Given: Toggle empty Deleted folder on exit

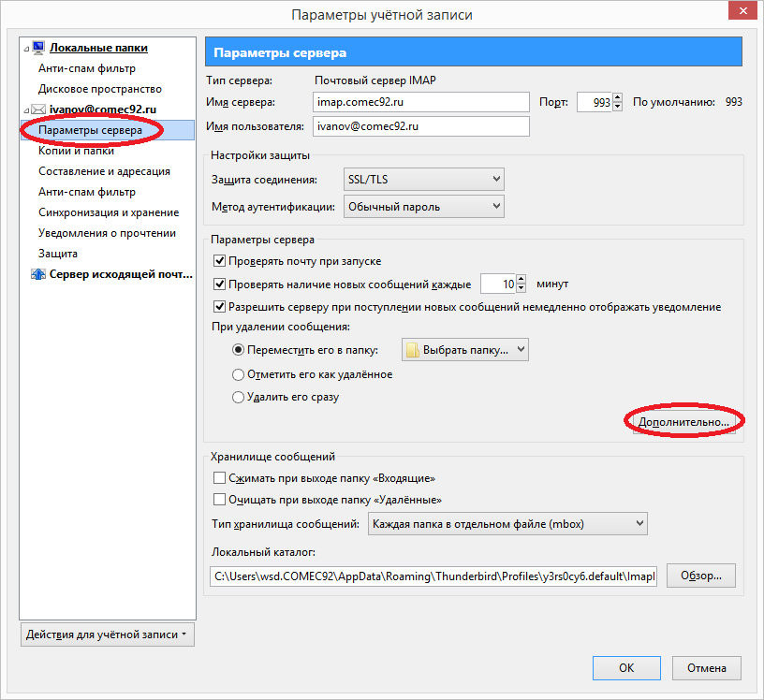Looking at the screenshot, I should tap(220, 500).
